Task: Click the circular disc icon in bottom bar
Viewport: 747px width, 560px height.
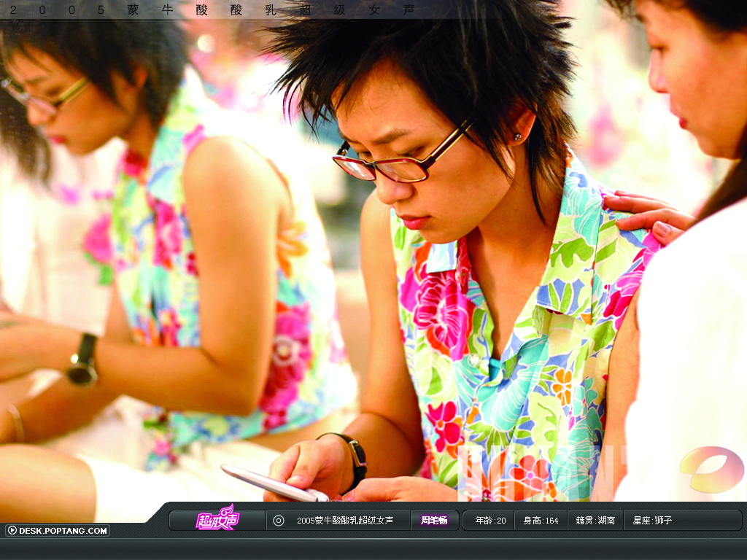Action: tap(278, 521)
